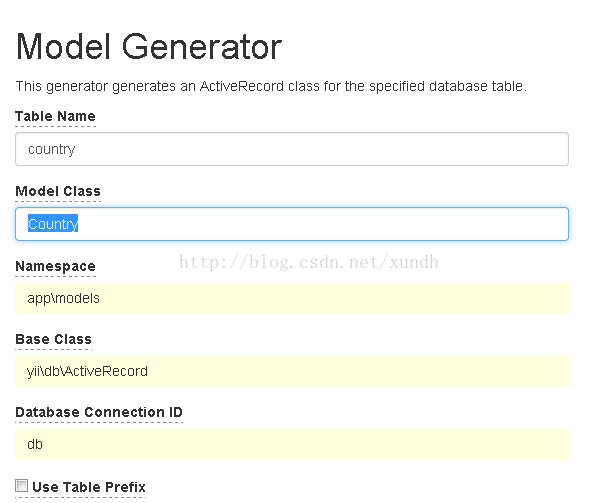Click the yii\db\ActiveRecord value text

[x=87, y=371]
